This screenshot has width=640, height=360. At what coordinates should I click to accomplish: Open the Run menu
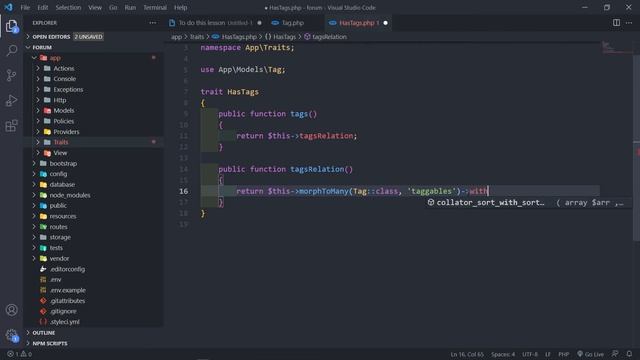(x=130, y=7)
